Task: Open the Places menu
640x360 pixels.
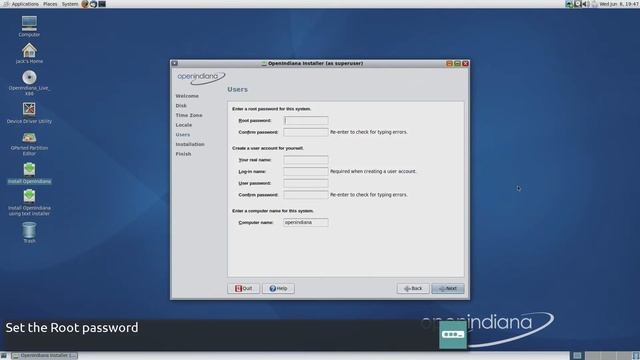Action: [x=50, y=4]
